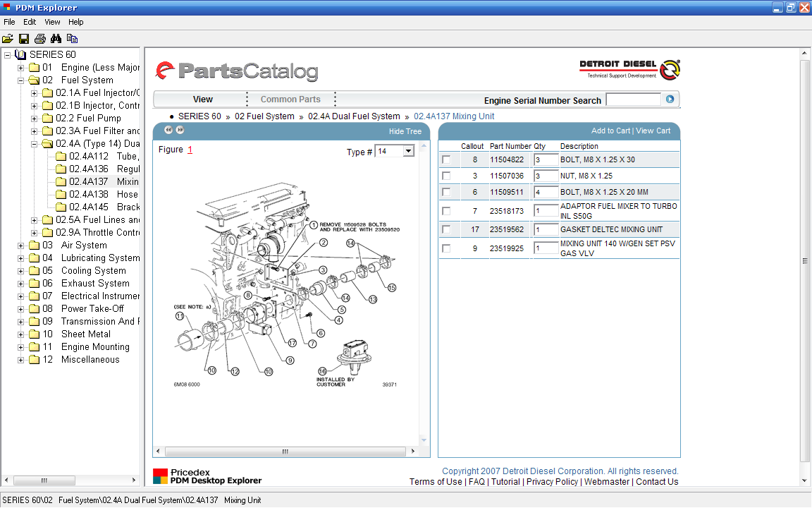Collapse the SERIES 60 root node

coord(8,54)
